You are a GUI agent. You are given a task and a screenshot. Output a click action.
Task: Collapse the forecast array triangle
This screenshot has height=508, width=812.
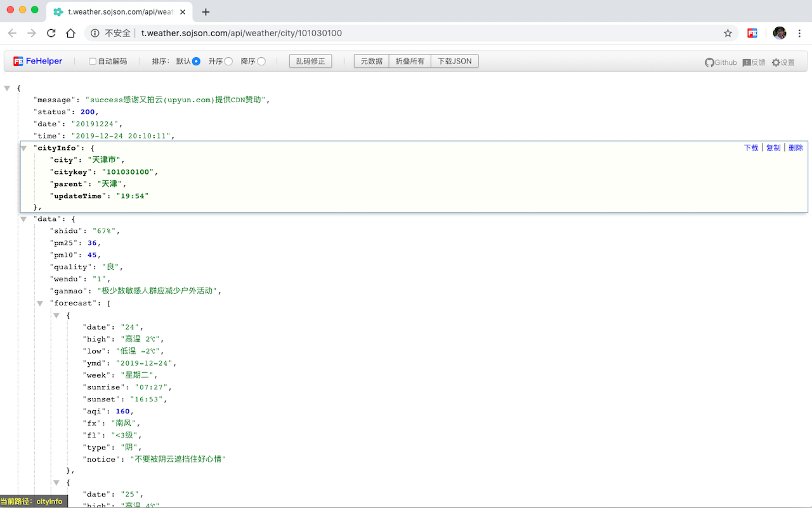pyautogui.click(x=40, y=303)
